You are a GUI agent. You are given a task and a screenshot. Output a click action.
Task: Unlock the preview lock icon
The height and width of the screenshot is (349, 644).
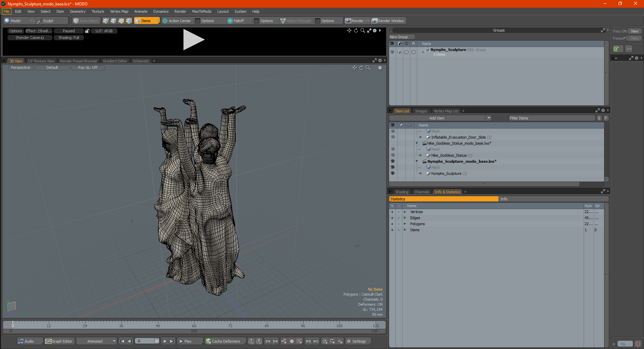click(x=87, y=31)
